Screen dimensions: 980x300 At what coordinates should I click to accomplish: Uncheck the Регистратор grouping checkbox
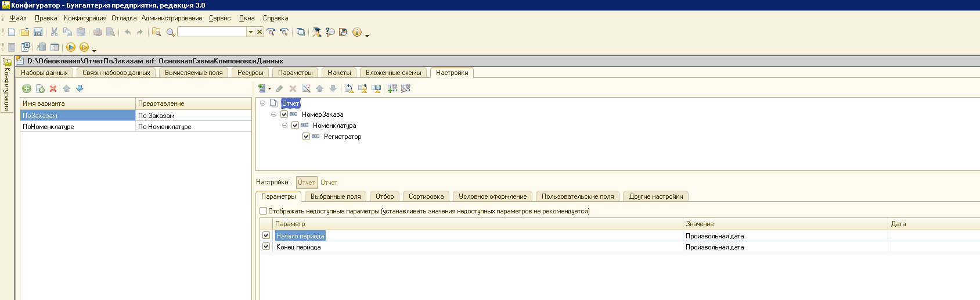306,137
